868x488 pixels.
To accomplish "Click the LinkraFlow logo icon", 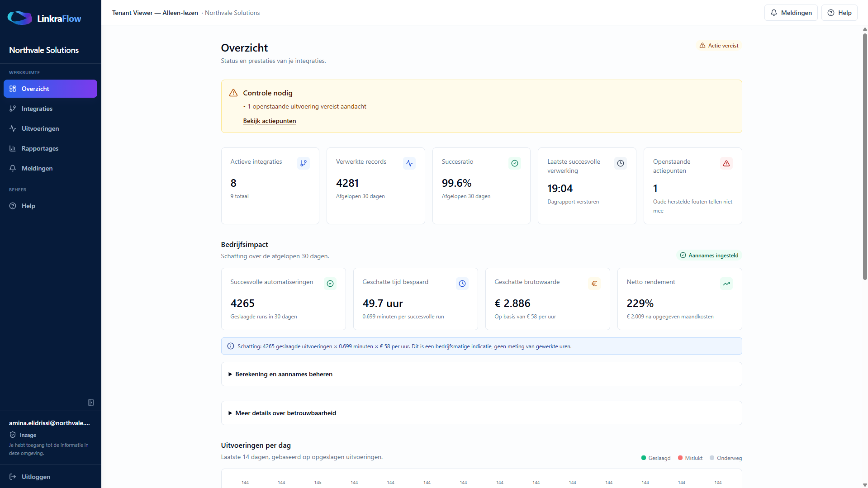I will tap(19, 18).
